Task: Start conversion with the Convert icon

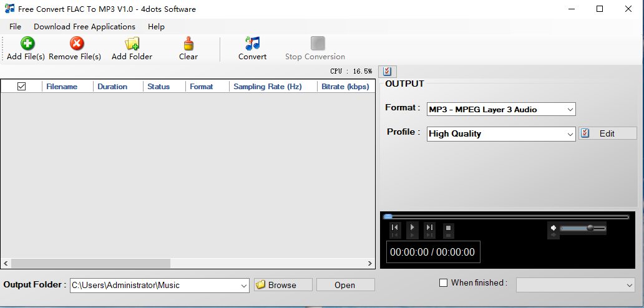Action: tap(253, 43)
